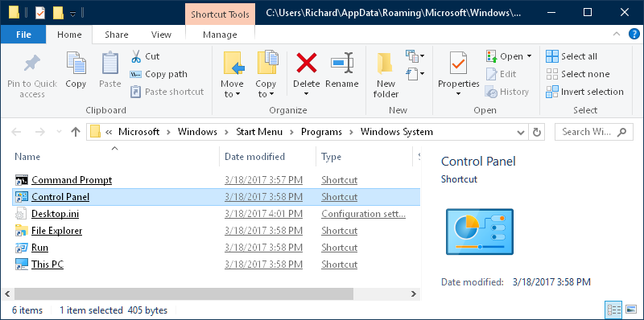
Task: Click the Help question mark icon
Action: [x=634, y=35]
